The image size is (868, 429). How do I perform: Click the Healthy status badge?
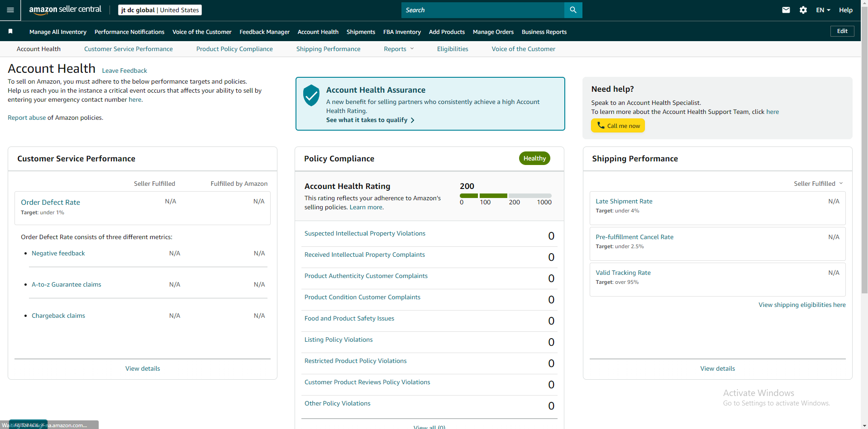[534, 158]
